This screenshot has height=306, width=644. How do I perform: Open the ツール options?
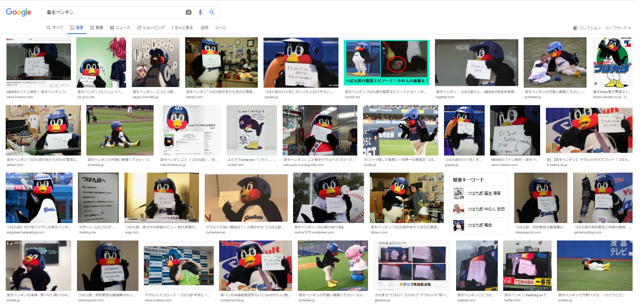coord(220,28)
